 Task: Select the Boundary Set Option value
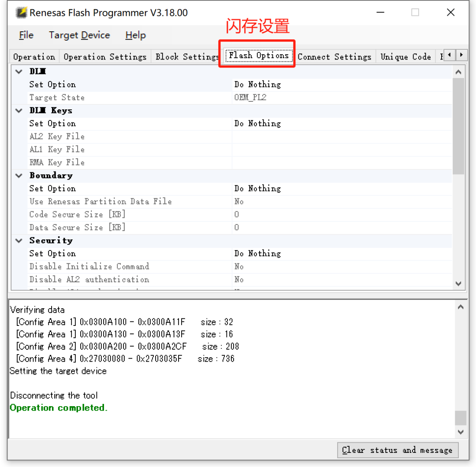coord(342,189)
